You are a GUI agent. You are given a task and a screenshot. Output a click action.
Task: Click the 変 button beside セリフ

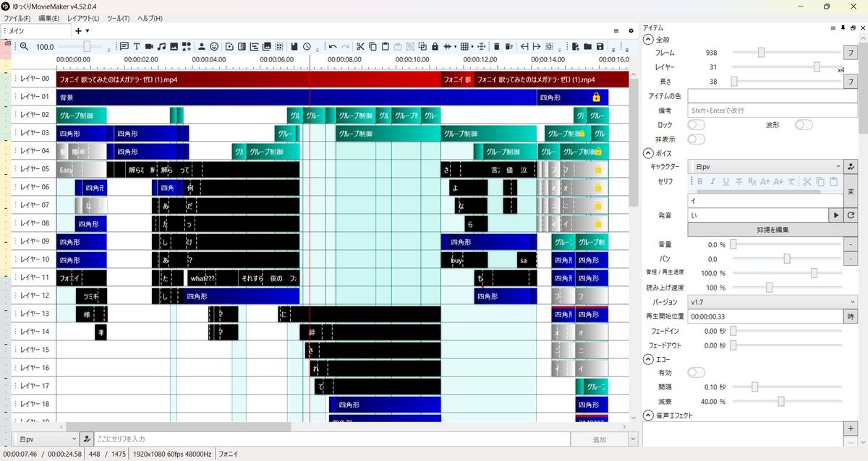(851, 191)
